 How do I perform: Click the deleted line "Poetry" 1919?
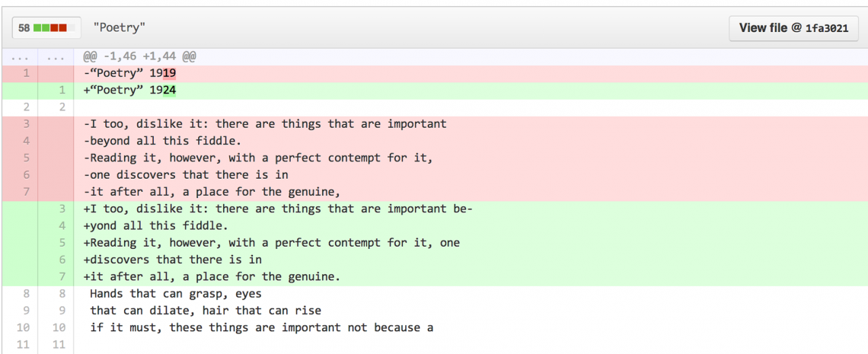[130, 74]
